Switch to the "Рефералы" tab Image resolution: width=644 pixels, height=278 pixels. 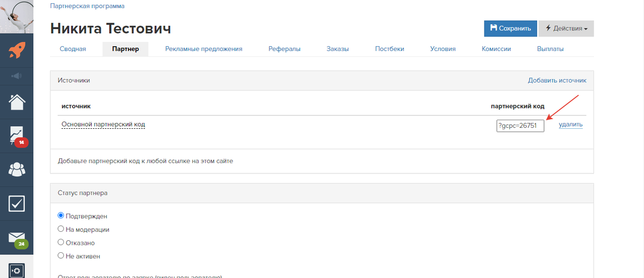tap(284, 49)
